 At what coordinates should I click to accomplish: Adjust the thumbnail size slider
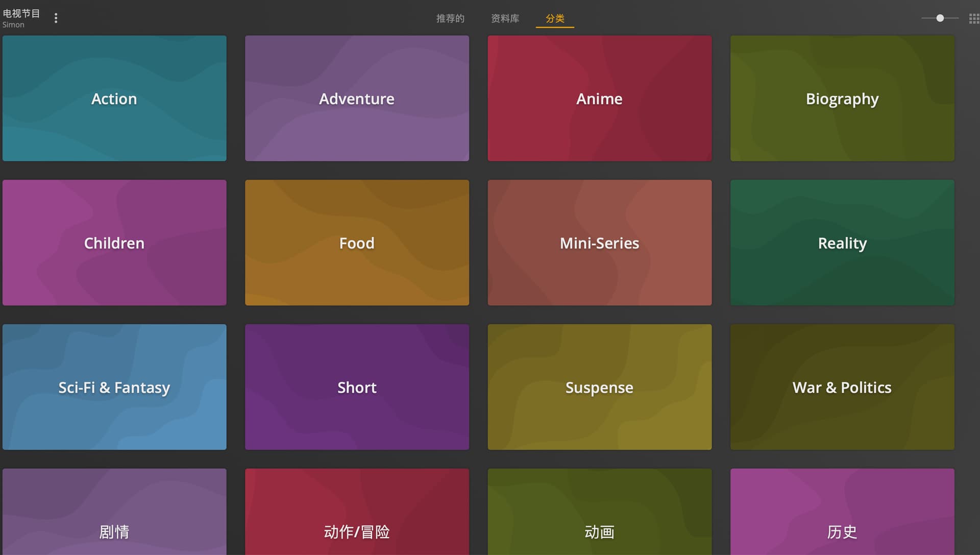[x=940, y=18]
